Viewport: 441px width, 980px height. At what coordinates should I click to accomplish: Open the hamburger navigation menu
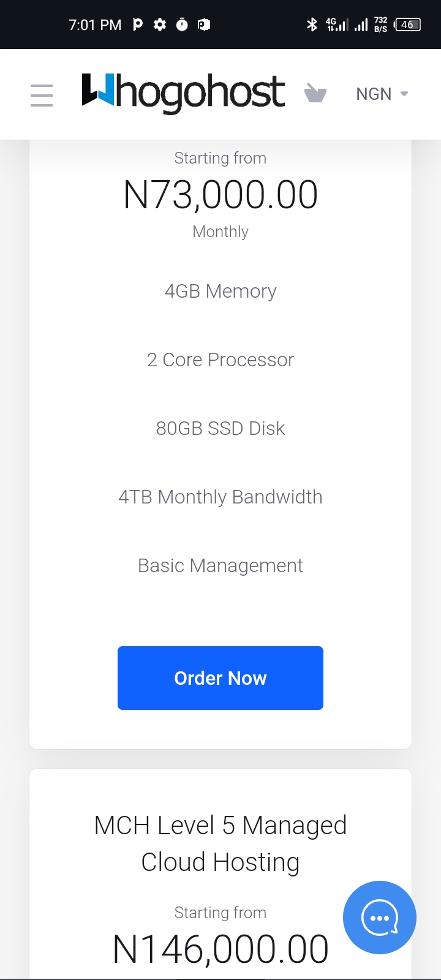point(42,95)
